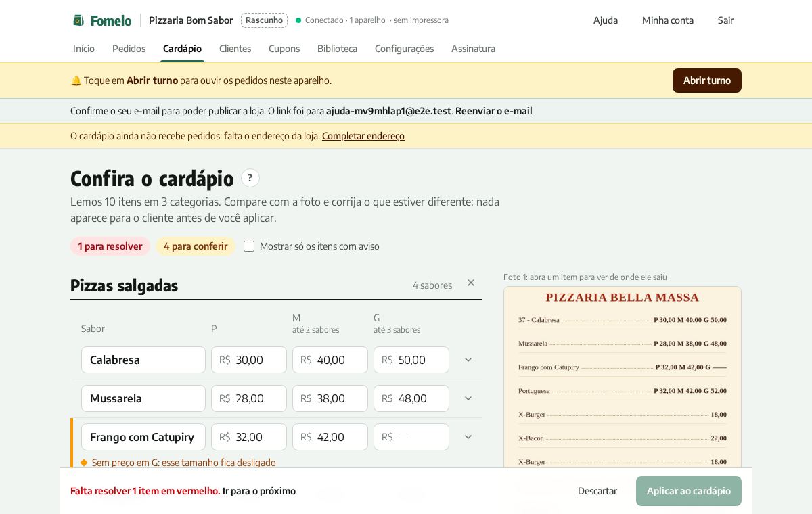Click the Reenviar o e-mail link
The height and width of the screenshot is (514, 812).
(494, 111)
